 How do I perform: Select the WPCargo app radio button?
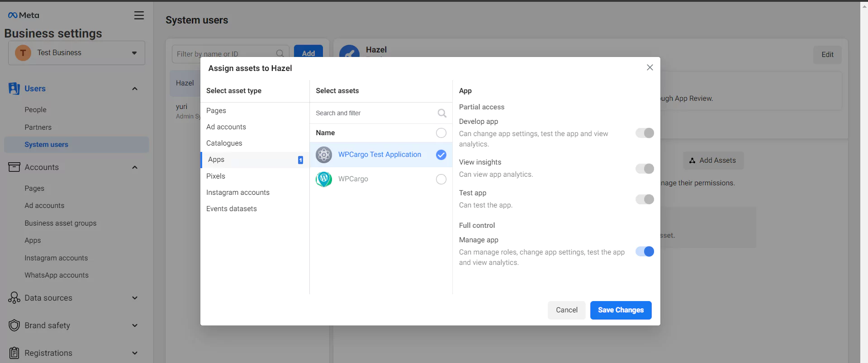click(x=441, y=179)
